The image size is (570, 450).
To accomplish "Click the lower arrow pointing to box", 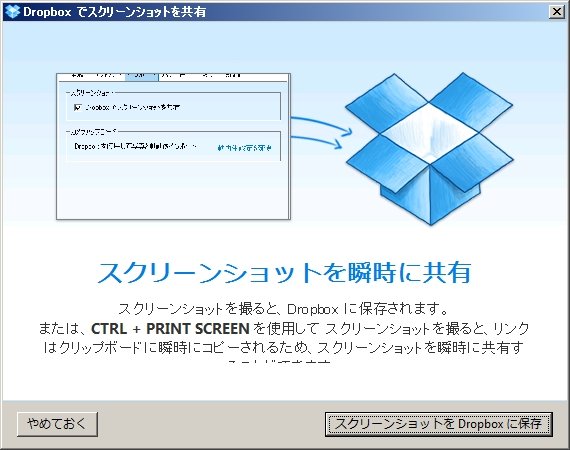I will click(x=317, y=142).
